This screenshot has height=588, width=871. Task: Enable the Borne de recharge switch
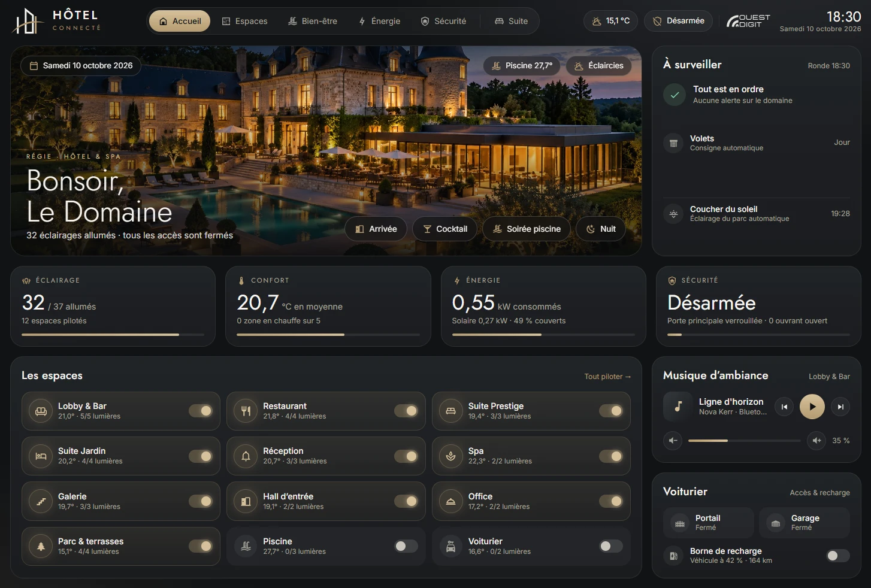(x=838, y=556)
